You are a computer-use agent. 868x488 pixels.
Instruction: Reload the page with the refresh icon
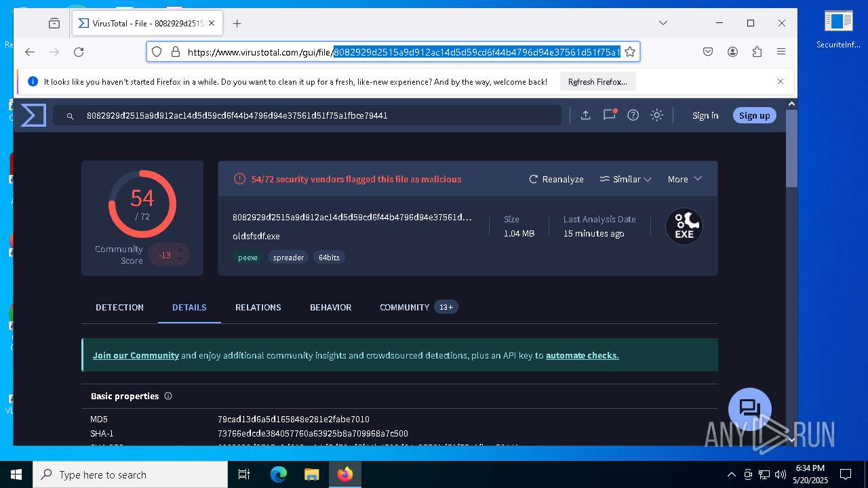[79, 52]
